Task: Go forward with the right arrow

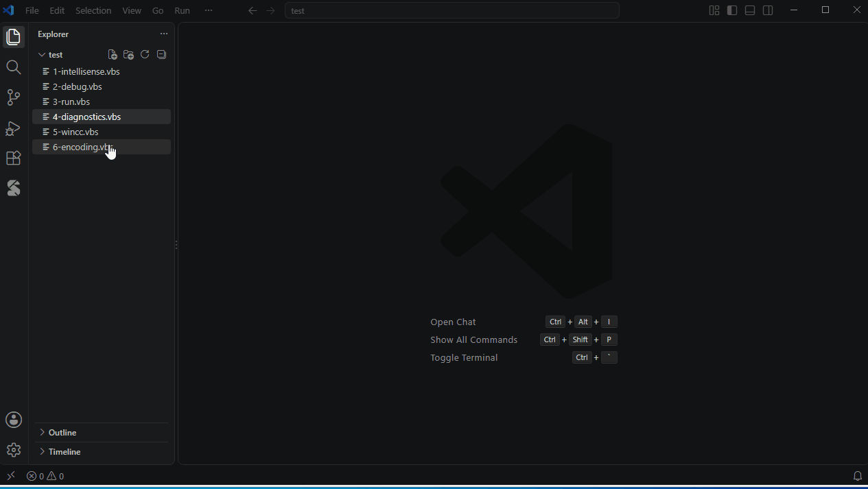Action: pos(270,11)
